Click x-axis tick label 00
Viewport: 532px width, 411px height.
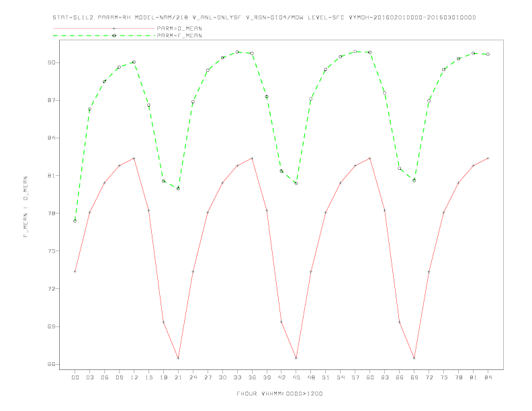point(75,377)
